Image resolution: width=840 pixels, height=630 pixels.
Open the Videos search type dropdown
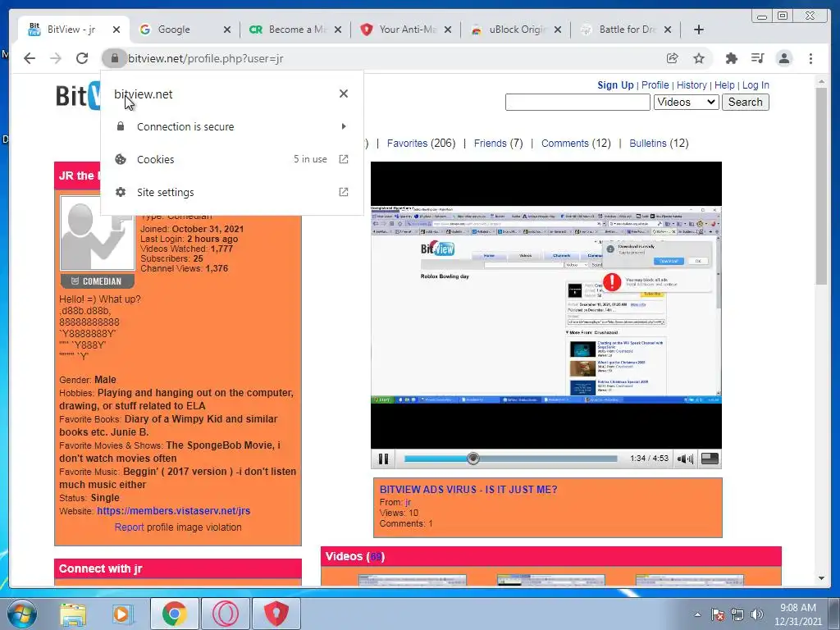(x=687, y=102)
